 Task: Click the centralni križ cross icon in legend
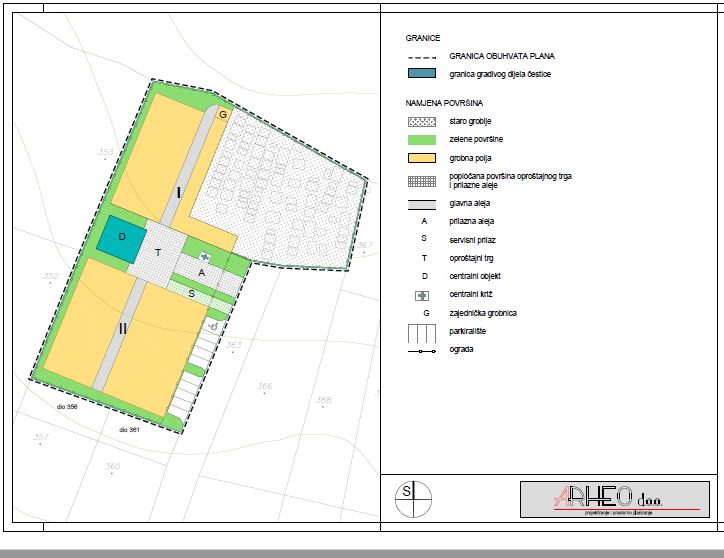point(422,295)
